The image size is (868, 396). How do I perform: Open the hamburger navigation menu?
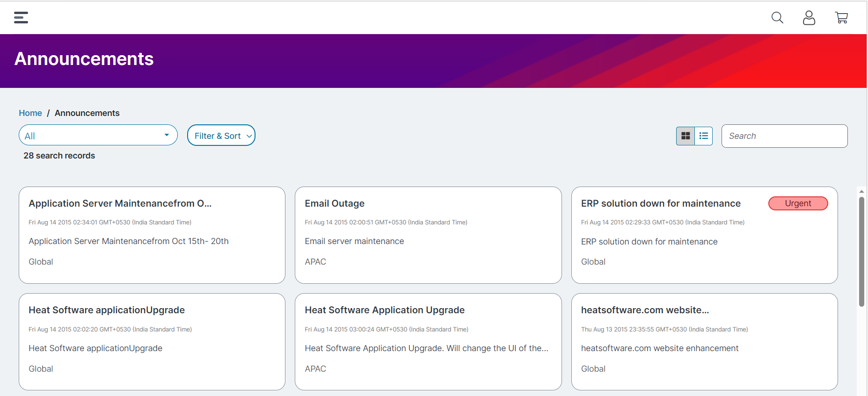point(21,17)
